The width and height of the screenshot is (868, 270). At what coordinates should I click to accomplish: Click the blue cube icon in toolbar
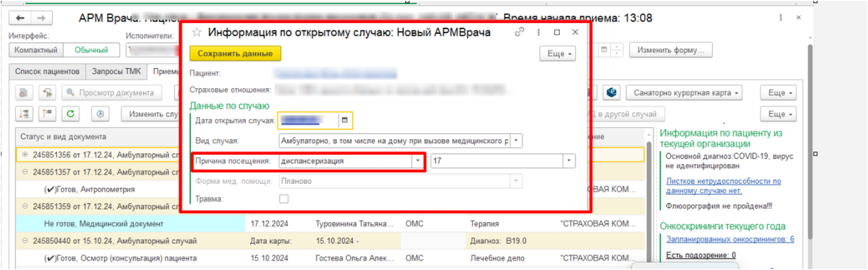tap(611, 93)
